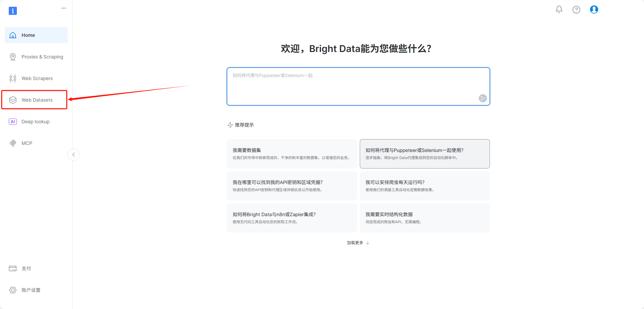Click the account settings gear icon
644x309 pixels.
coord(13,290)
